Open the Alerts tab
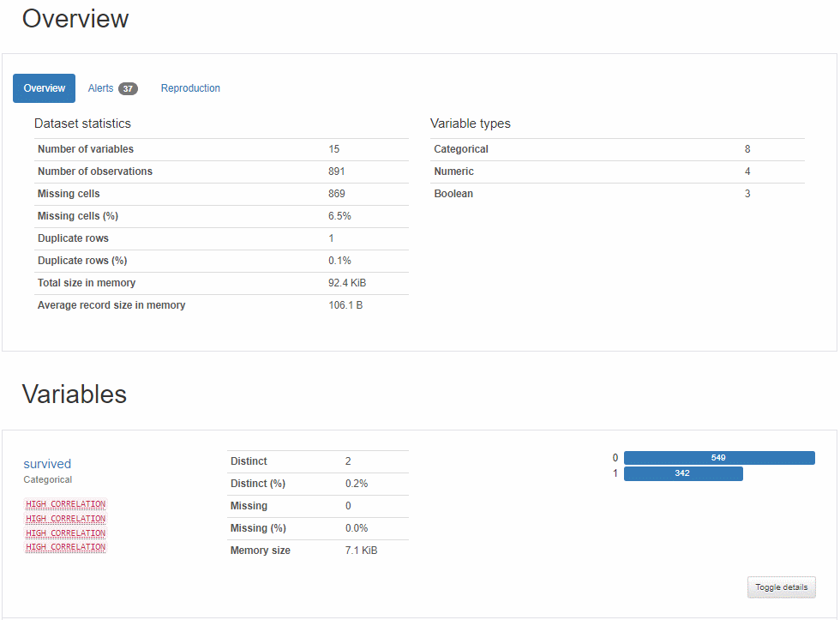The image size is (840, 620). pos(112,87)
